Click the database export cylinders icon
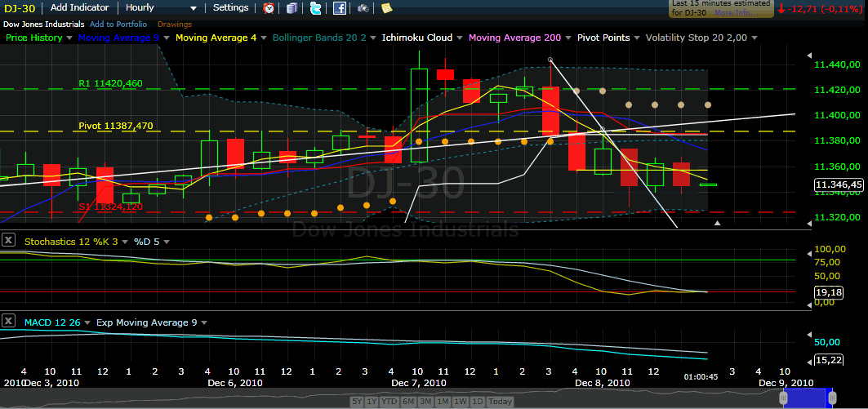This screenshot has width=868, height=409. click(x=292, y=7)
